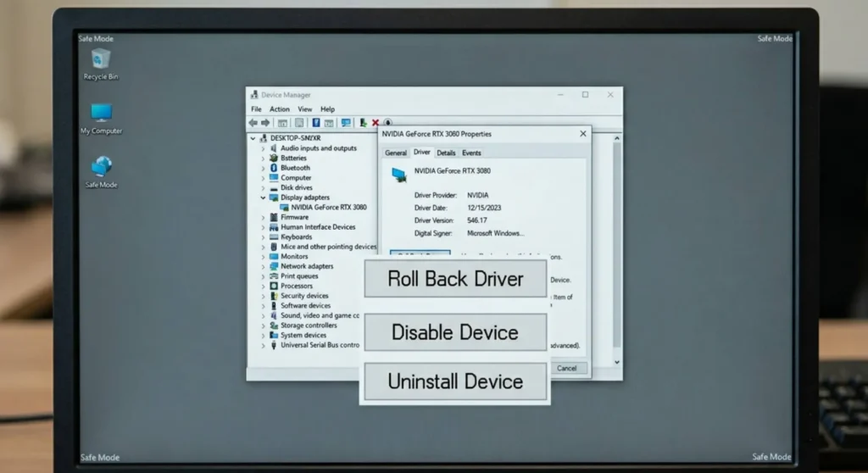The height and width of the screenshot is (473, 868).
Task: Switch to the Events tab
Action: point(471,153)
